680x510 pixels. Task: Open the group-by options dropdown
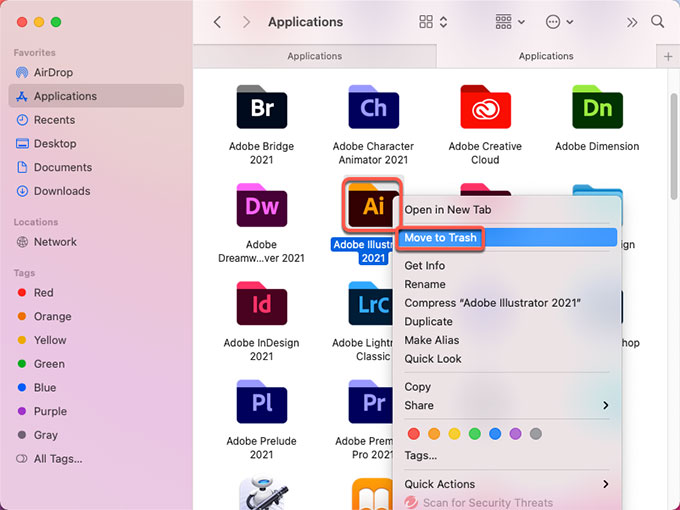[x=510, y=22]
